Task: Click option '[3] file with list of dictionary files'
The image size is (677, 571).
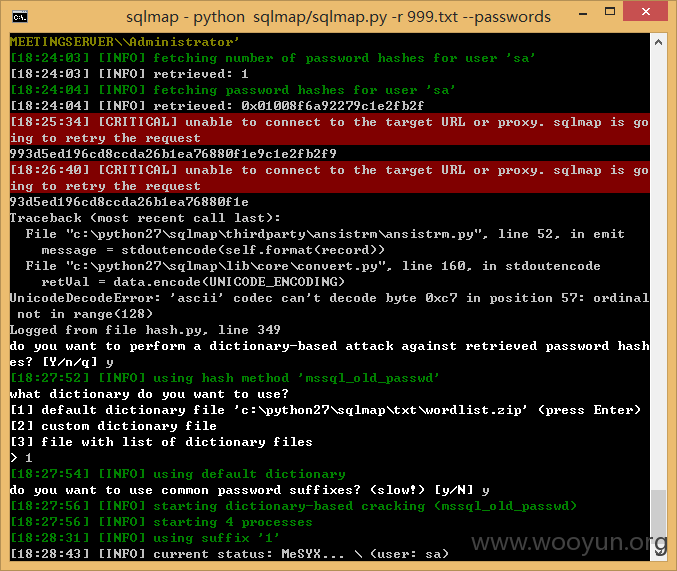Action: click(x=161, y=441)
